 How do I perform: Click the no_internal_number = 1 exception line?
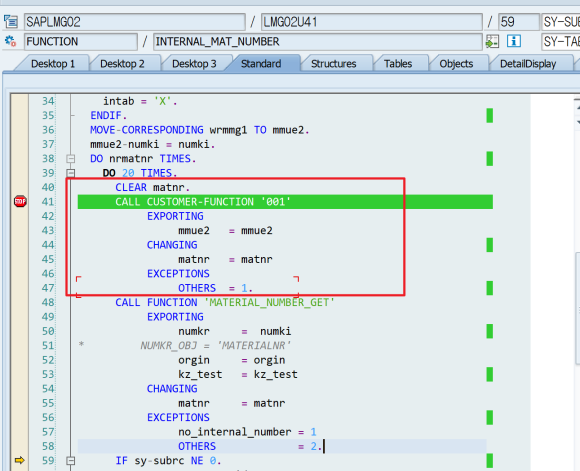pyautogui.click(x=247, y=432)
